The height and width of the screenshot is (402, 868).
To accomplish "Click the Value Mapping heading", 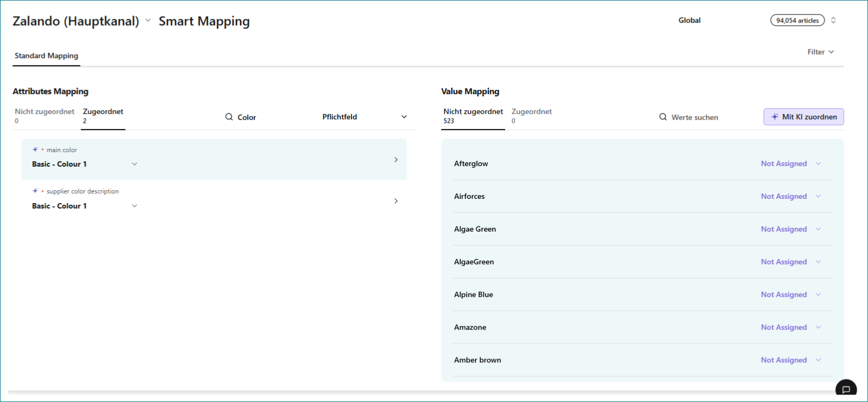I will [x=470, y=91].
